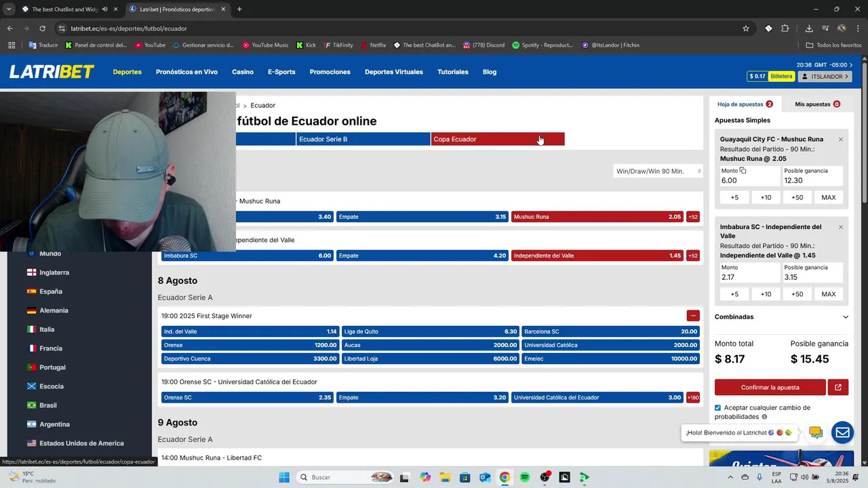Screen dimensions: 868x488
Task: Show hidden system tray icons
Action: (x=730, y=477)
